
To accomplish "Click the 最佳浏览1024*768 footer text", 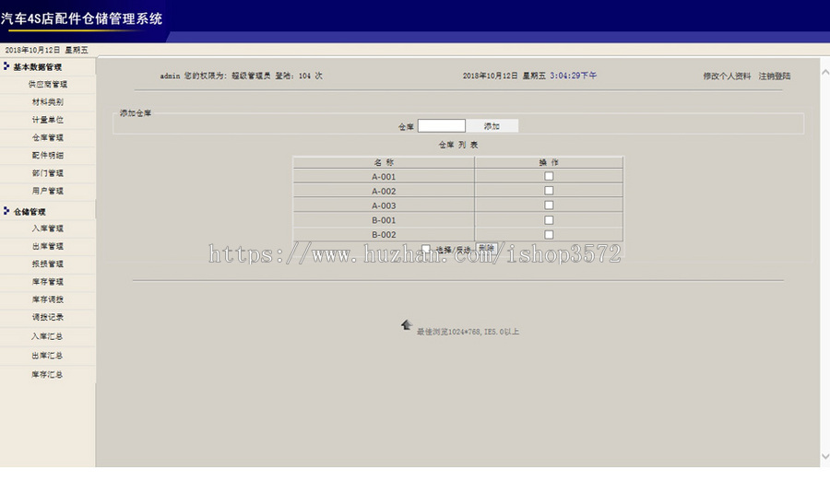I will pos(468,332).
